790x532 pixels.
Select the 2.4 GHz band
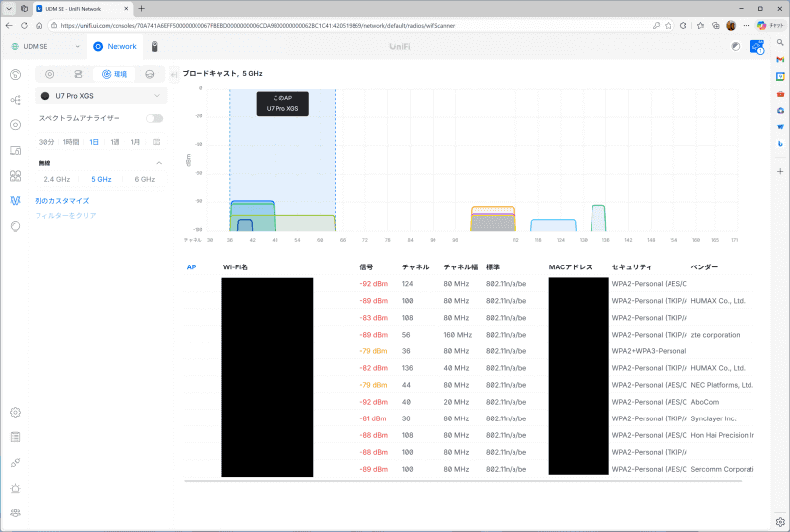57,179
